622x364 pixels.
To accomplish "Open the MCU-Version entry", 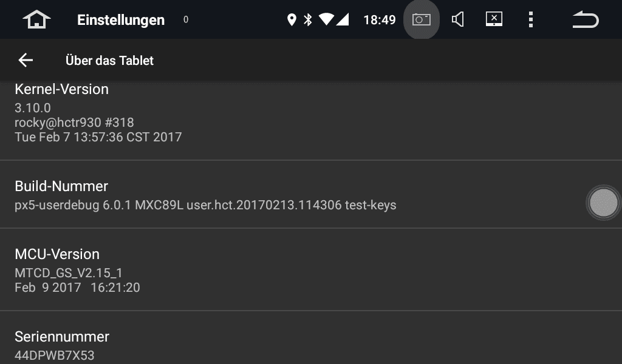I will tap(311, 270).
